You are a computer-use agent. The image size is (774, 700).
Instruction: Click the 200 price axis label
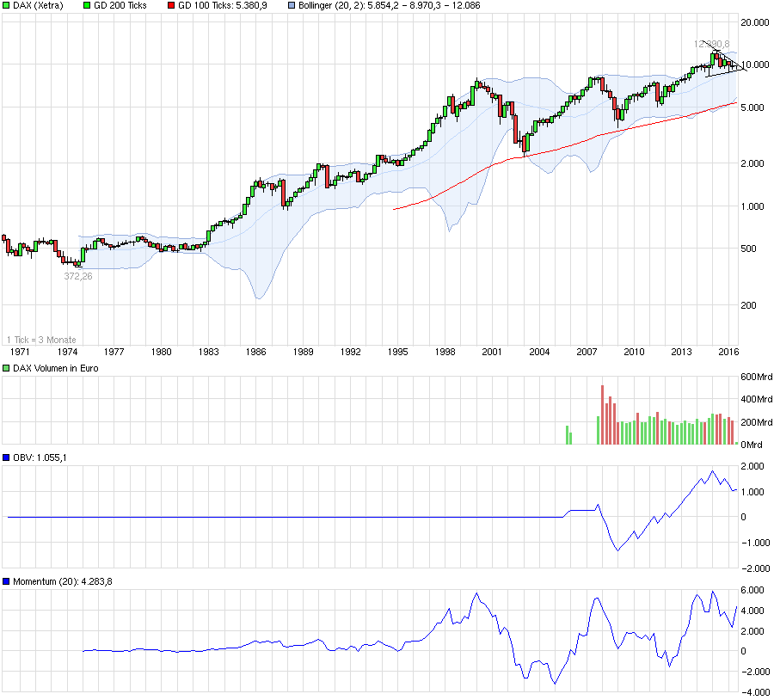pyautogui.click(x=749, y=305)
